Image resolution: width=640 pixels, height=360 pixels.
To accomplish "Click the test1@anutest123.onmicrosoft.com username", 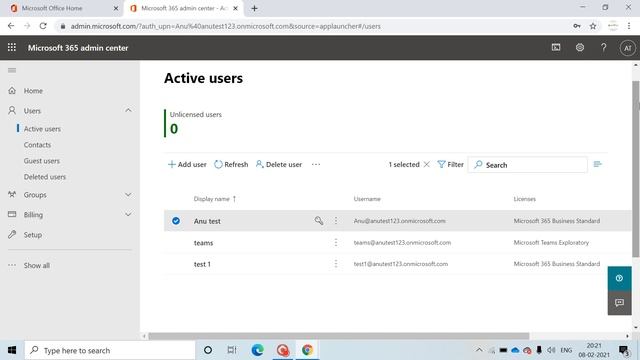I will click(x=401, y=264).
